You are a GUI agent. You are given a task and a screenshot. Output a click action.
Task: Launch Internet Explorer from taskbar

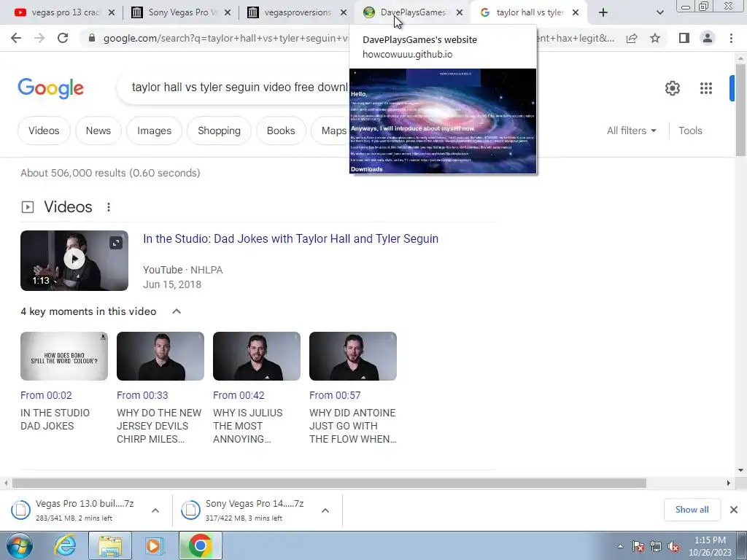click(65, 545)
